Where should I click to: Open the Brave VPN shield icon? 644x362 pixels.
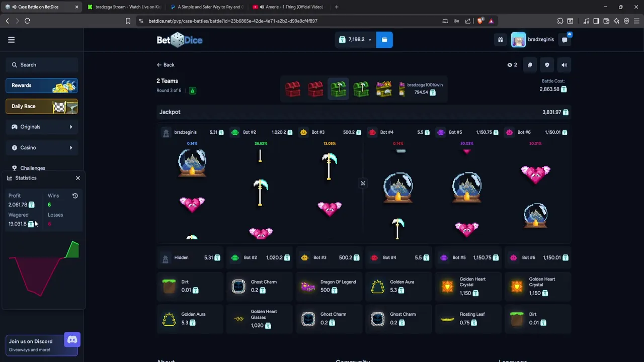click(626, 21)
